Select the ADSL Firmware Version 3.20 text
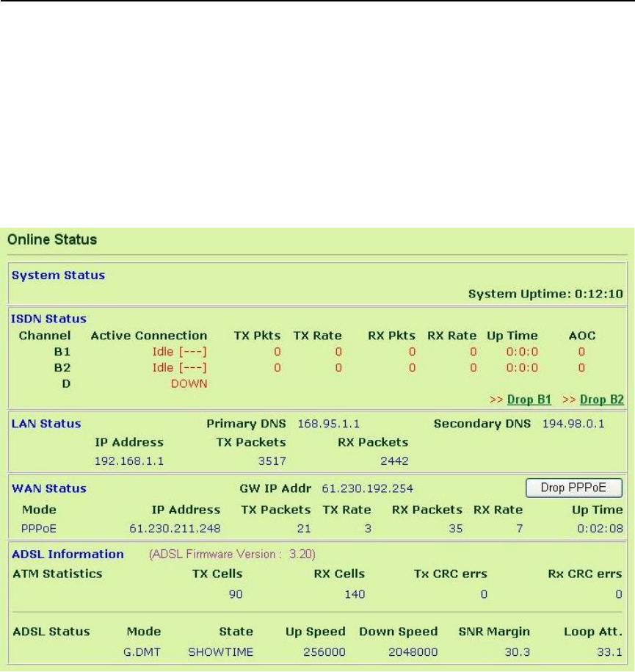635x672 pixels. click(x=232, y=554)
